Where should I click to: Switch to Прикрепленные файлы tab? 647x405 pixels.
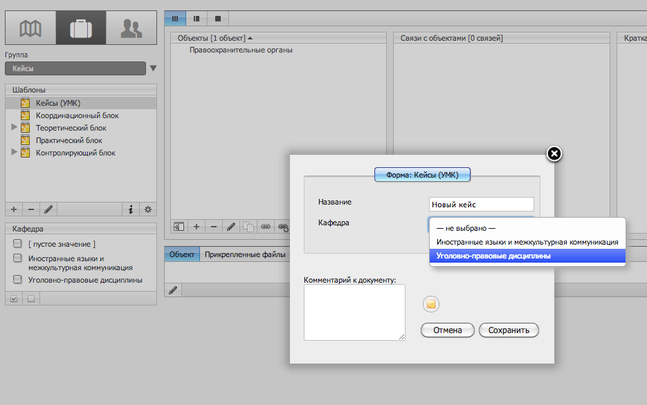click(x=245, y=254)
